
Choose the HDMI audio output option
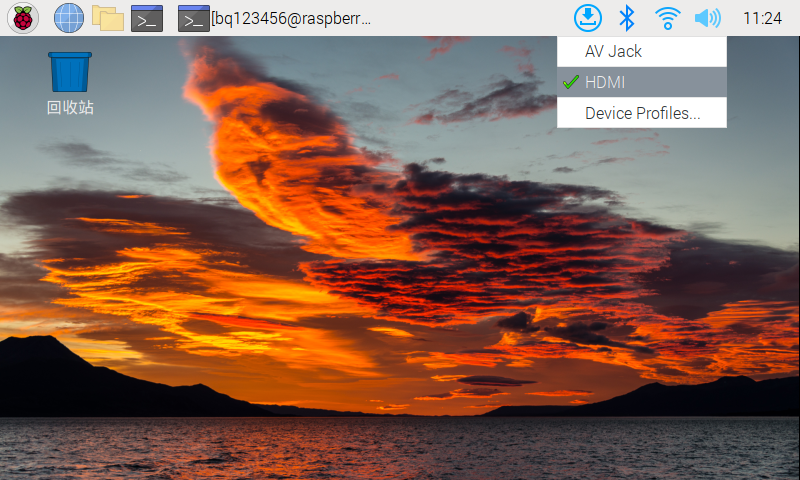point(605,82)
